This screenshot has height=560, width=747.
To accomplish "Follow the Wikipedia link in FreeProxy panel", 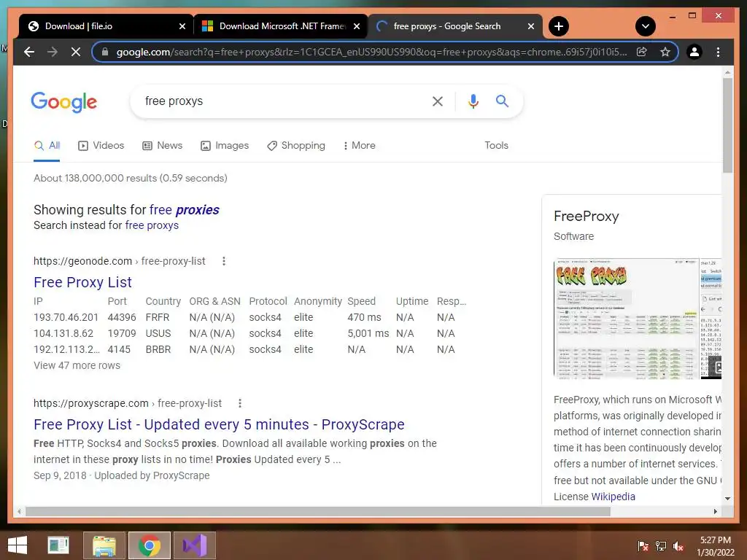I will [613, 497].
